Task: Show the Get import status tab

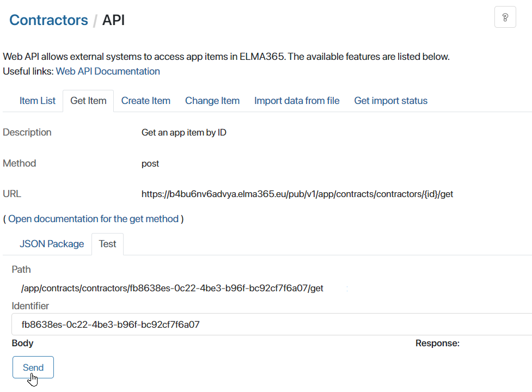Action: click(391, 101)
